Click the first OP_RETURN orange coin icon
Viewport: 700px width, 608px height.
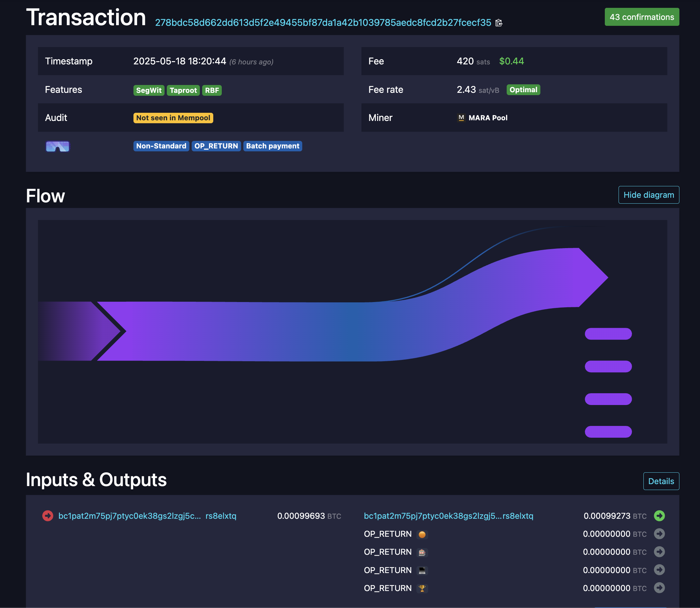click(422, 534)
